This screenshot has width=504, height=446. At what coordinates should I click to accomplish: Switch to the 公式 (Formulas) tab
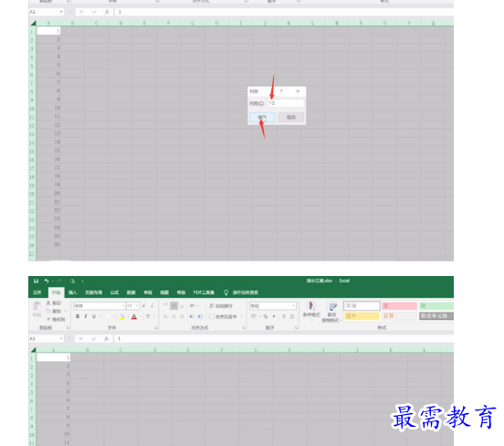click(x=114, y=292)
